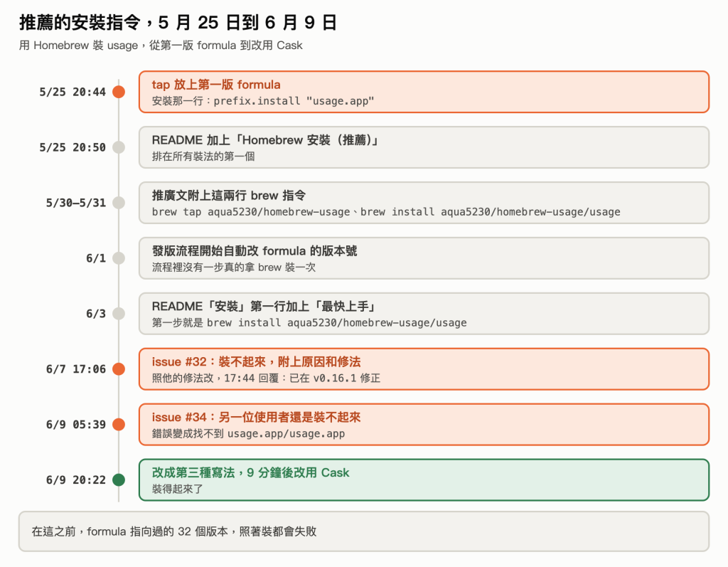
Task: Select the orange dot at 6/9 05:39
Action: pos(119,424)
